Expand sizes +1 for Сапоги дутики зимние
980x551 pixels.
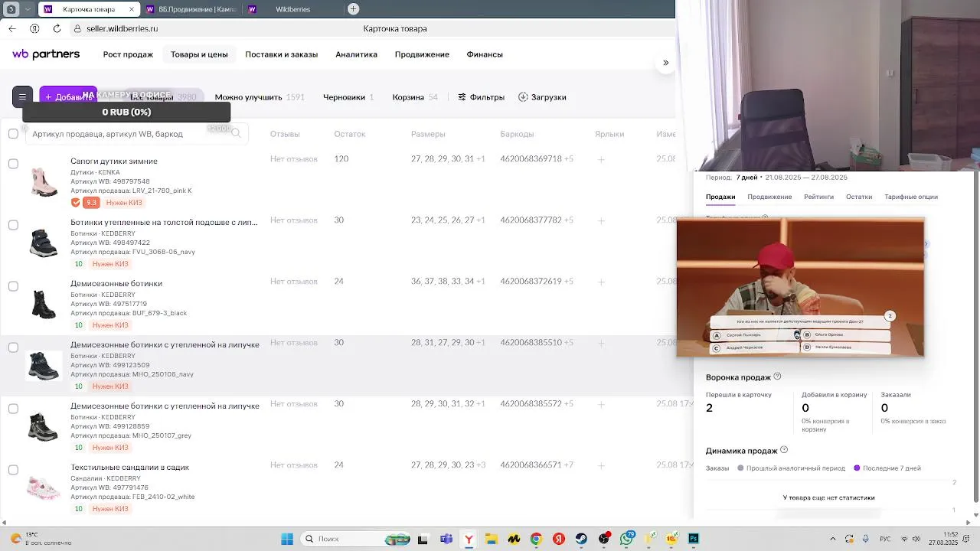tap(481, 159)
